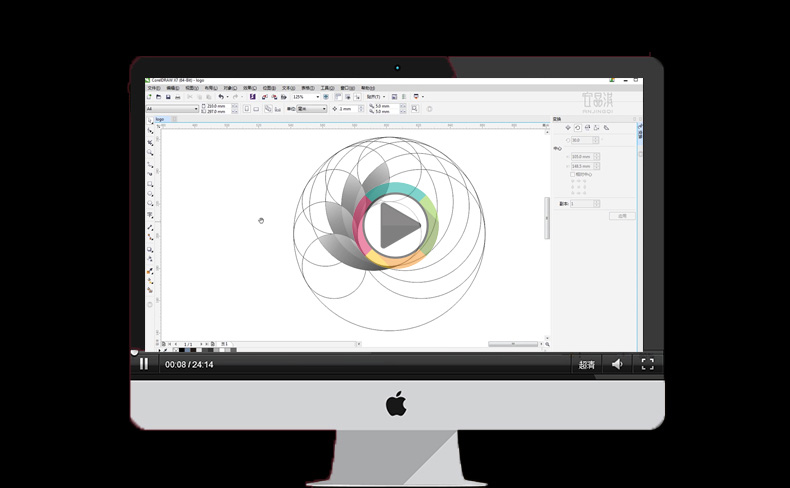Select the Freehand tool in toolbox
This screenshot has width=790, height=488.
pos(150,165)
